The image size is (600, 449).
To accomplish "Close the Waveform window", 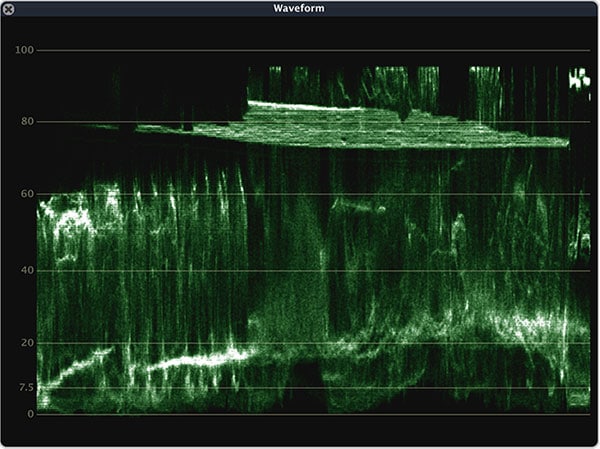I will 9,8.
